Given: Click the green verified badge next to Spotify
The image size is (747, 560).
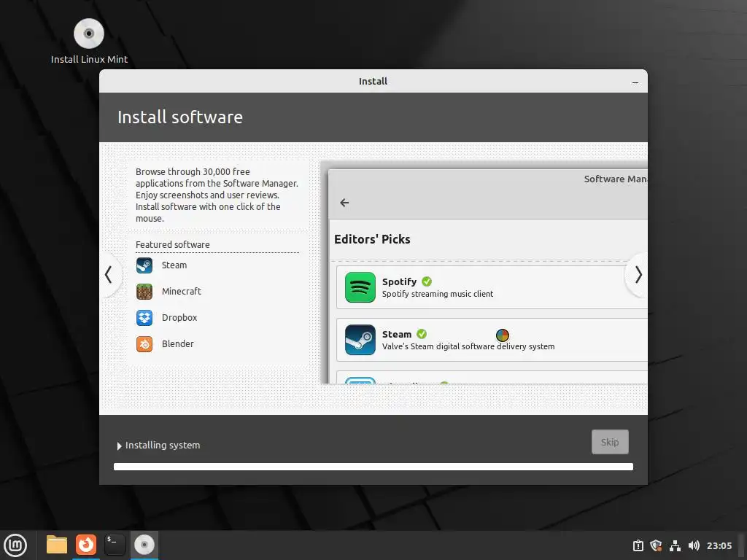Looking at the screenshot, I should [x=427, y=281].
